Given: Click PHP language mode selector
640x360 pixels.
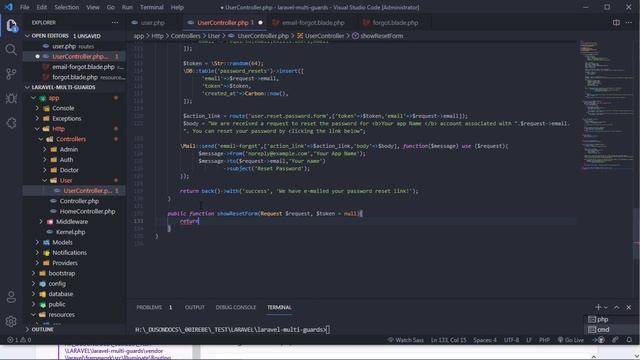Looking at the screenshot, I should coord(544,340).
